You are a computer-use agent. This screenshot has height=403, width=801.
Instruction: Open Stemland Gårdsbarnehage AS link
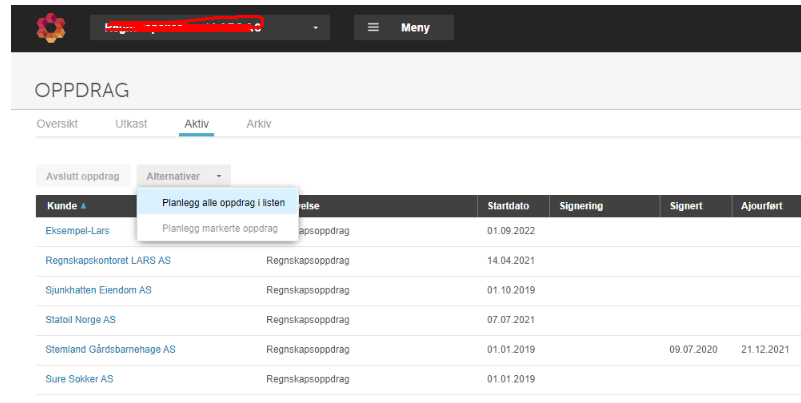pyautogui.click(x=110, y=349)
